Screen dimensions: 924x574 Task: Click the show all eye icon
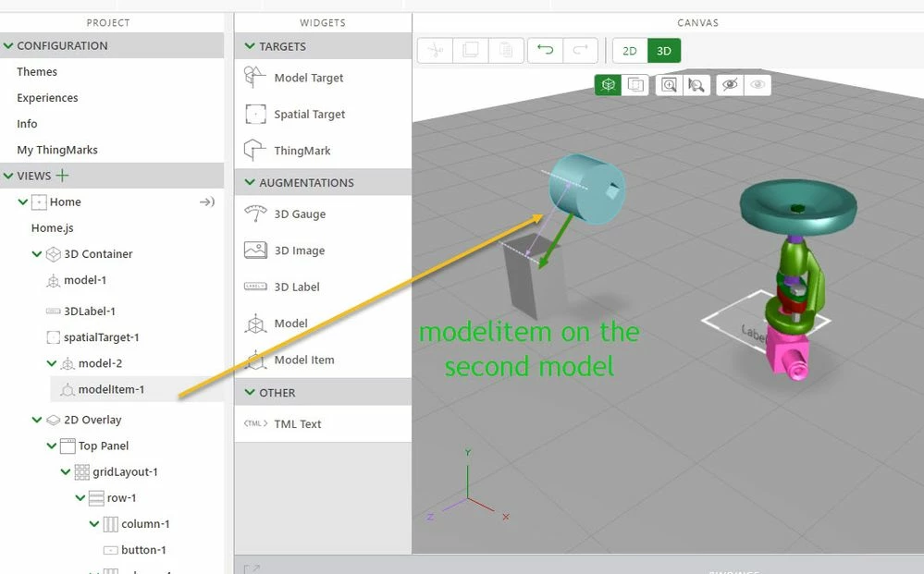758,85
